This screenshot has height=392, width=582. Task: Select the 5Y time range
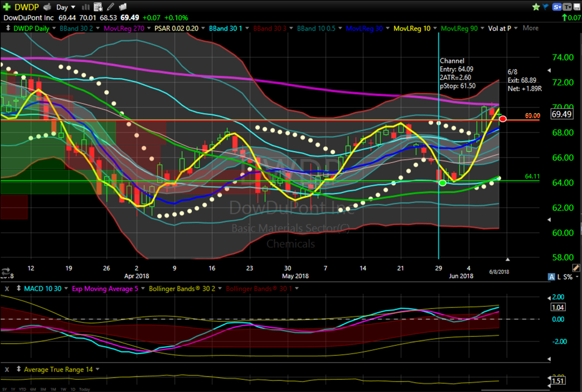click(x=4, y=389)
